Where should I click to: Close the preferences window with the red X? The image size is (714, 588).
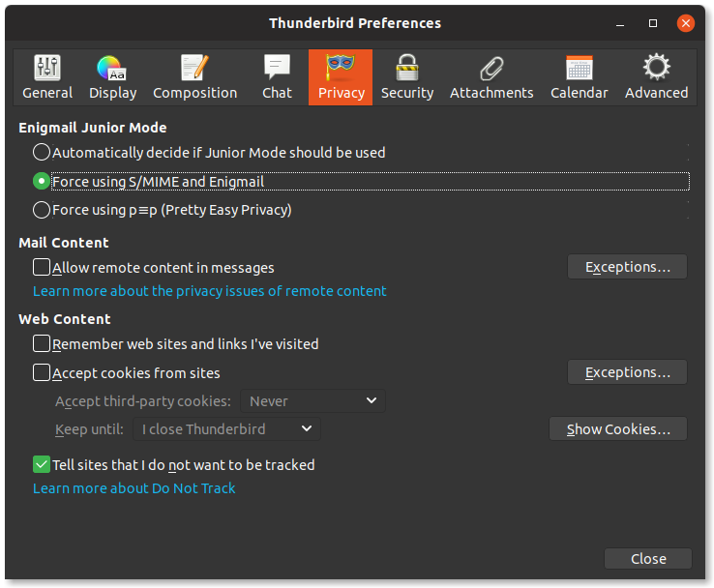pyautogui.click(x=685, y=23)
